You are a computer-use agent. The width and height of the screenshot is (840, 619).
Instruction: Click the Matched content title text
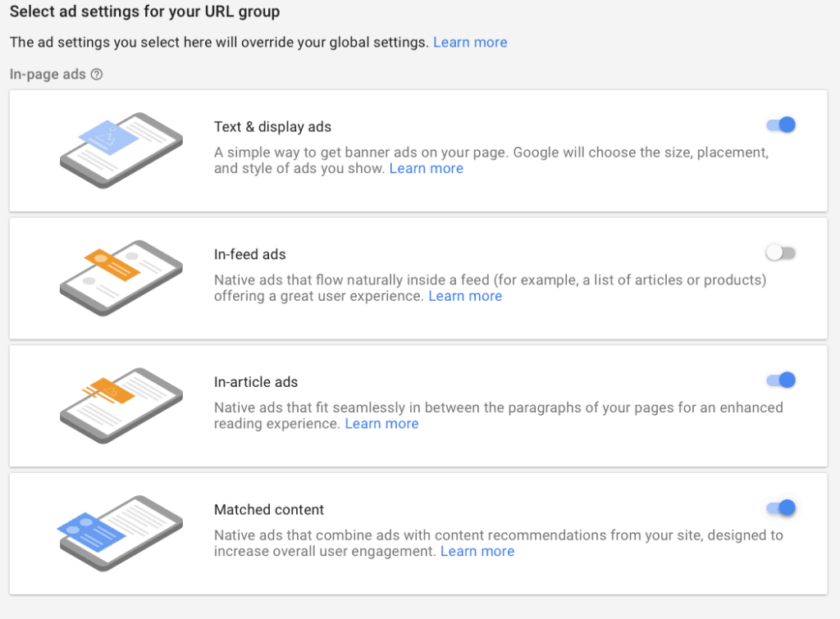point(269,510)
